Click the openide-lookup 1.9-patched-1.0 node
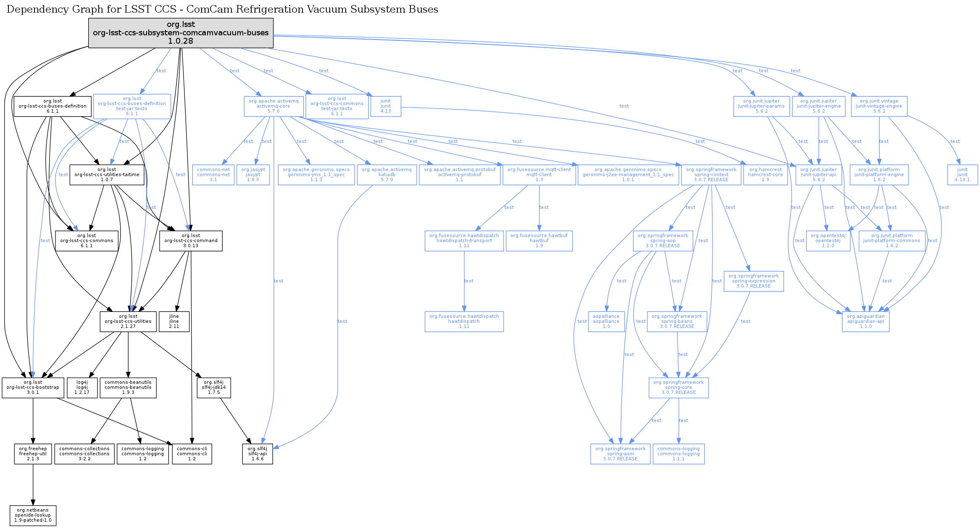The width and height of the screenshot is (980, 528). [x=33, y=515]
